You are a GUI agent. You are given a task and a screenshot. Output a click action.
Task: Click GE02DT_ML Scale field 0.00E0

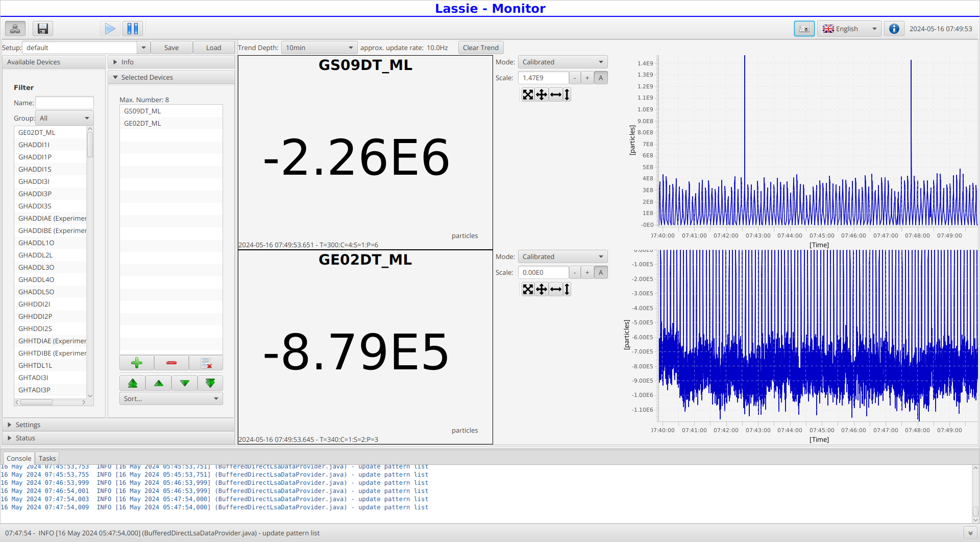[x=543, y=272]
